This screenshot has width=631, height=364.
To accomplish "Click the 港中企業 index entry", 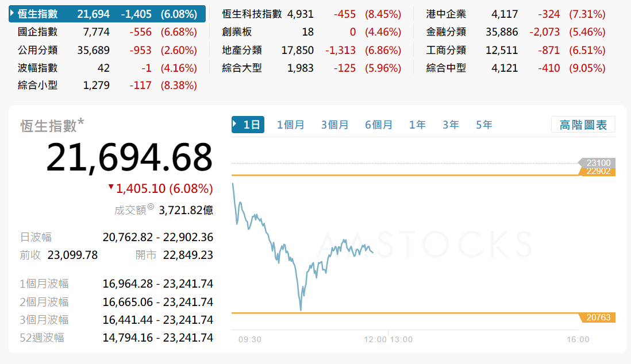I will 447,14.
